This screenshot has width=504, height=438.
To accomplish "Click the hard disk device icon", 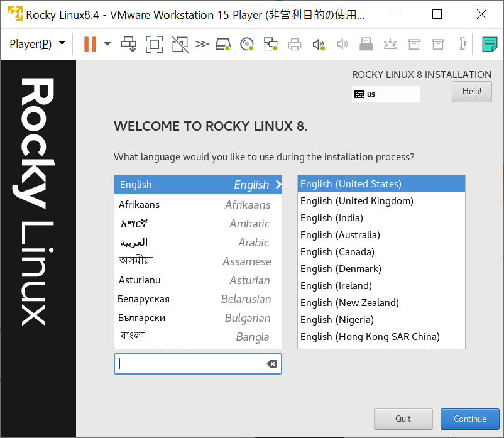I will [223, 45].
